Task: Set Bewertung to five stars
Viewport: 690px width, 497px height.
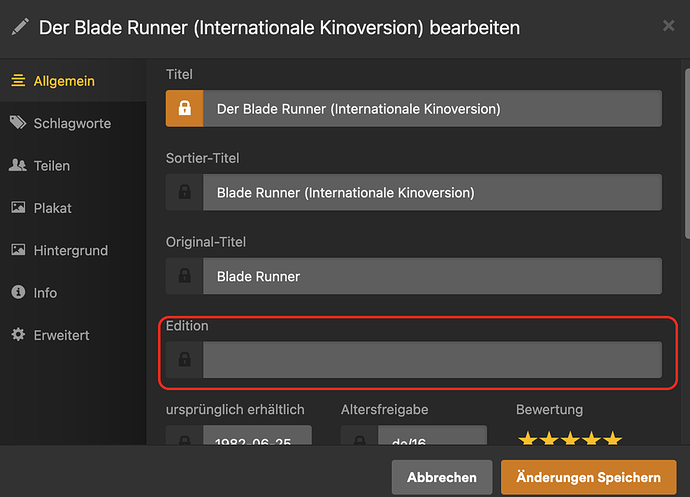Action: point(613,438)
